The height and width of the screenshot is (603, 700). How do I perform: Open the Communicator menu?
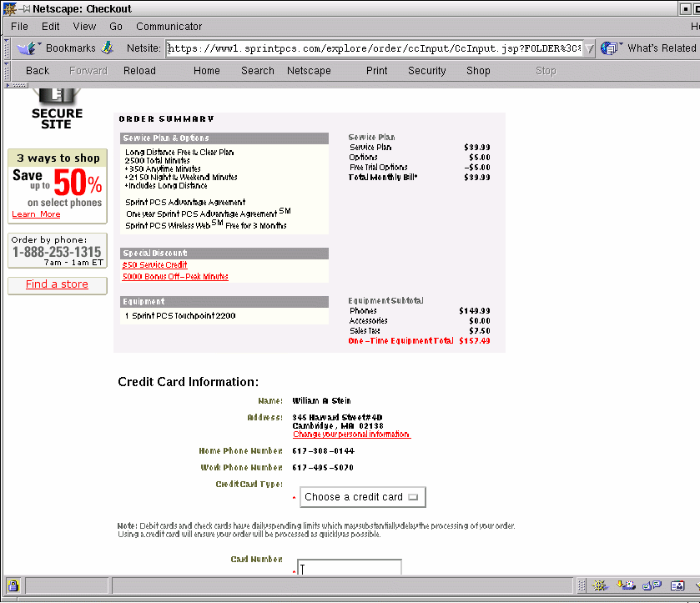click(x=169, y=27)
